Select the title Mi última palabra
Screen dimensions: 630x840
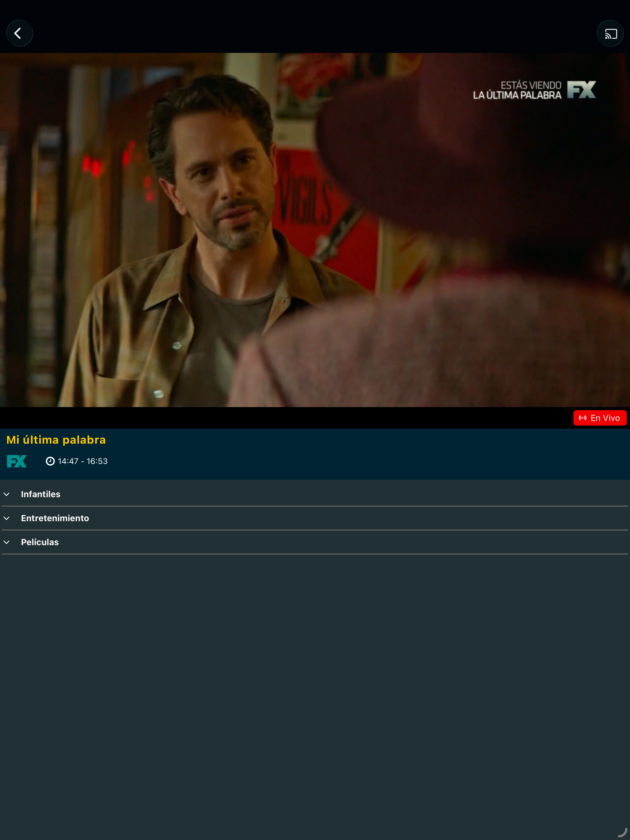56,440
